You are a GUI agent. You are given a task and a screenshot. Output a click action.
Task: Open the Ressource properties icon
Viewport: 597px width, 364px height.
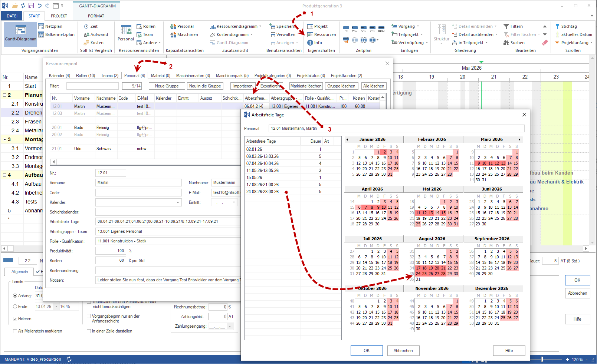point(310,34)
